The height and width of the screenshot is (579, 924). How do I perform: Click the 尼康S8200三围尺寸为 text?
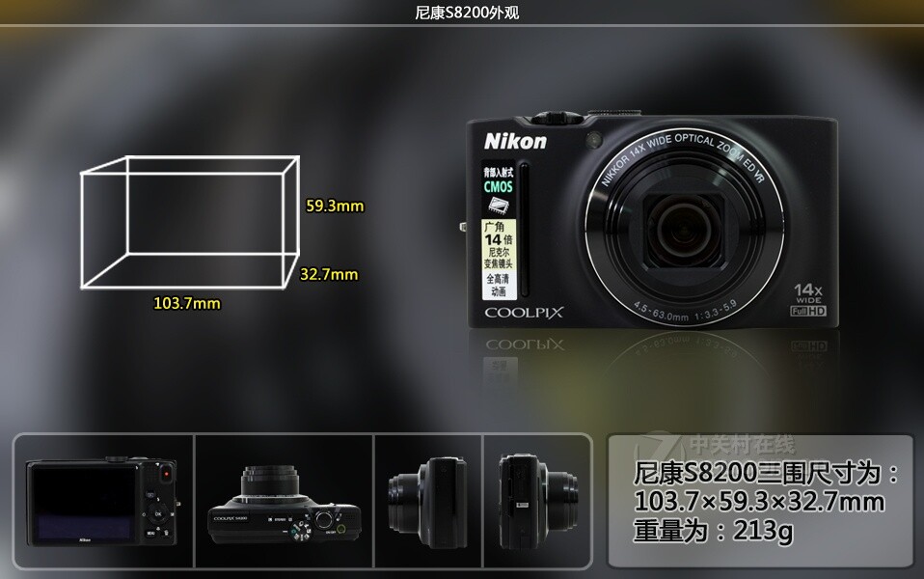766,473
